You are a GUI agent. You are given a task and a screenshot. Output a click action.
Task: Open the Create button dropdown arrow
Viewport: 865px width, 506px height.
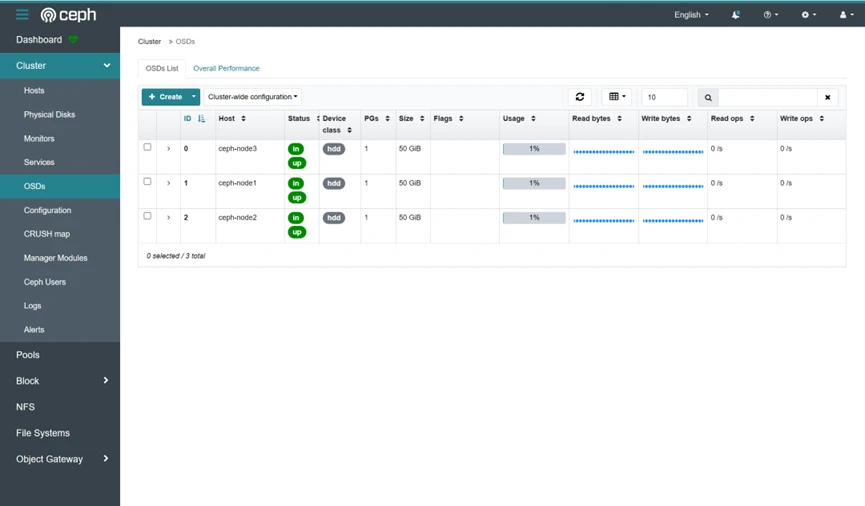(x=194, y=97)
